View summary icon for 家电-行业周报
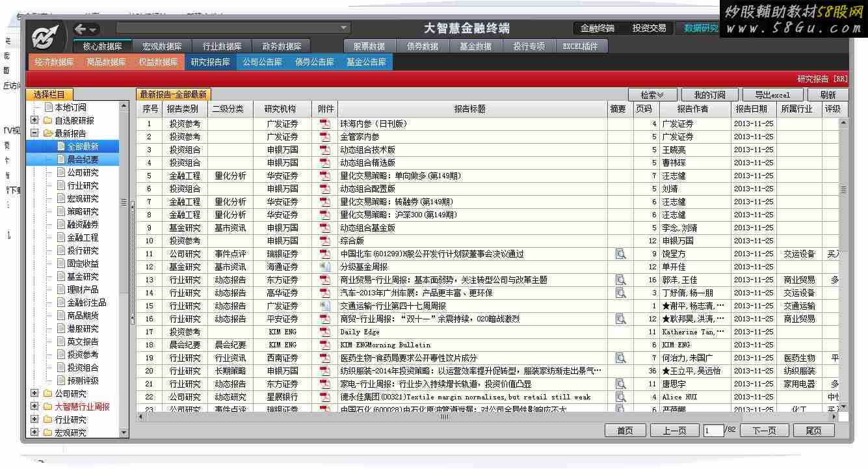 pos(621,384)
